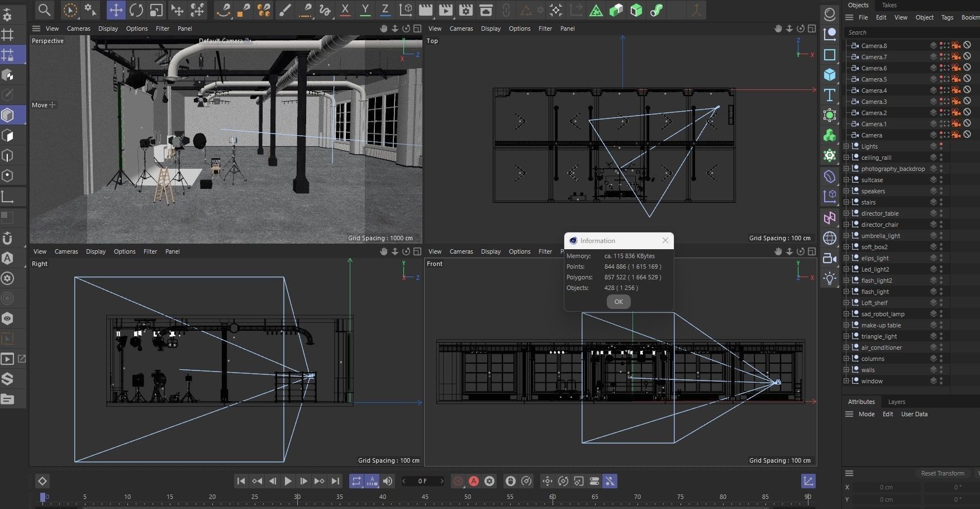Add a Light object from palette

coord(830,278)
